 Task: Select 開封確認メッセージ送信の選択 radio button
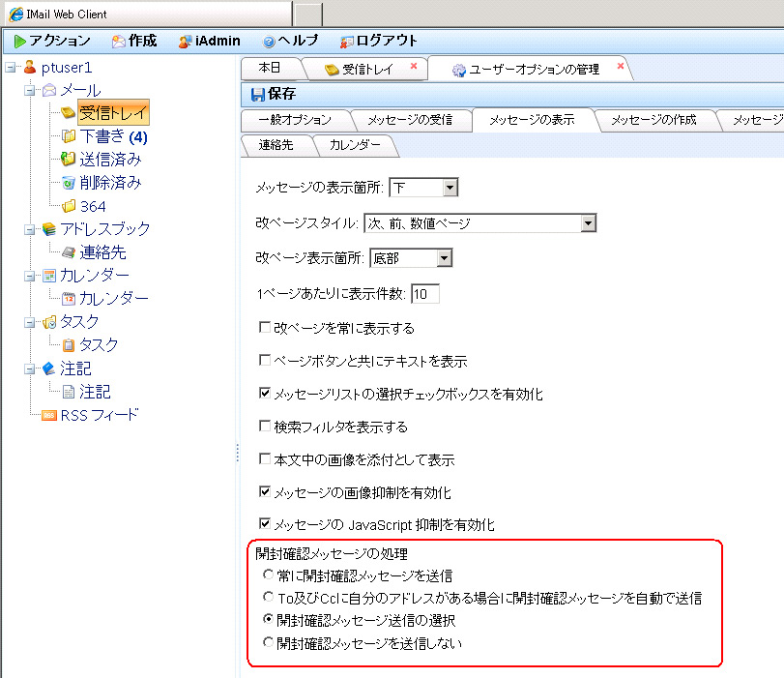(269, 619)
